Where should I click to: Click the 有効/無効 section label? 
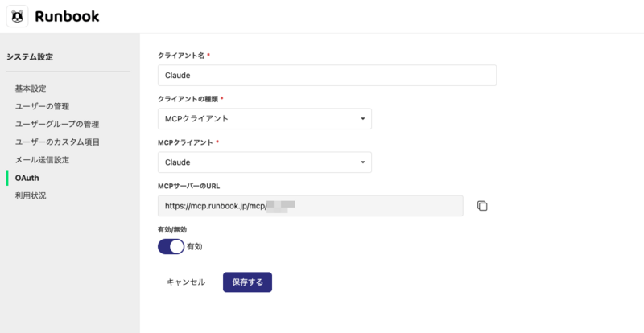172,229
